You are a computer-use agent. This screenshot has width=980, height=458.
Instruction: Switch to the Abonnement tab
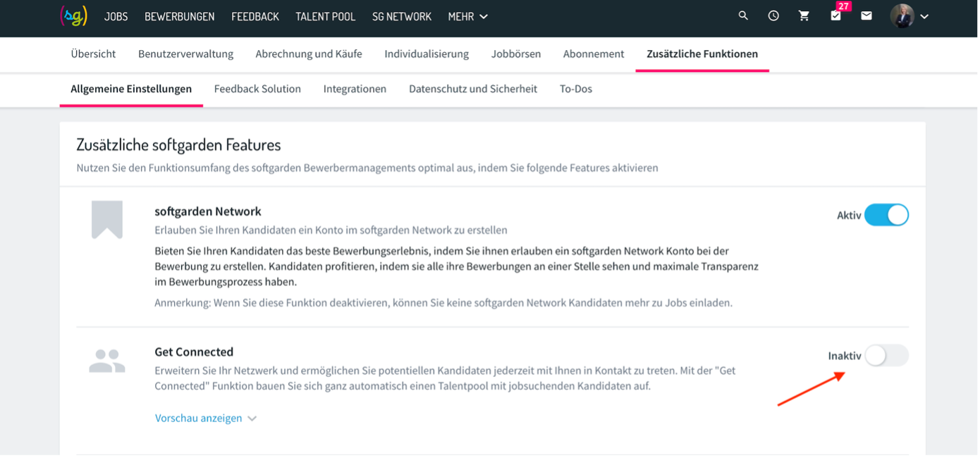point(594,54)
